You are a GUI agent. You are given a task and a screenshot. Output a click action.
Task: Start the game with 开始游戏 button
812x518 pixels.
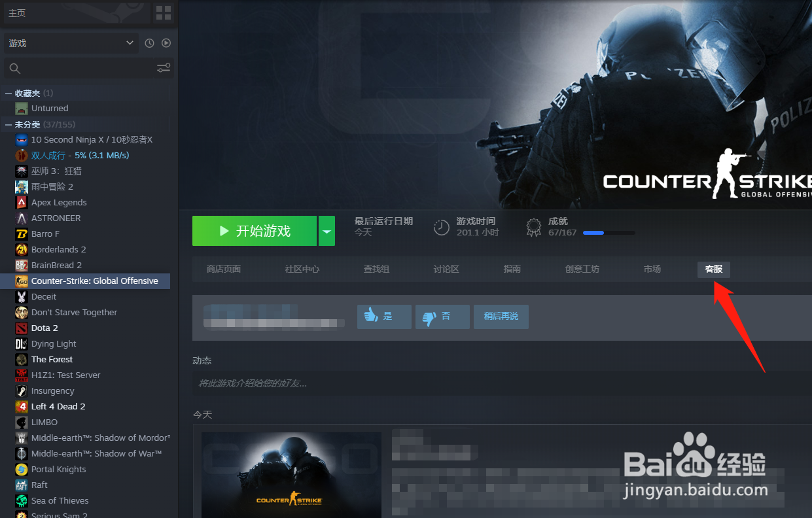tap(255, 231)
